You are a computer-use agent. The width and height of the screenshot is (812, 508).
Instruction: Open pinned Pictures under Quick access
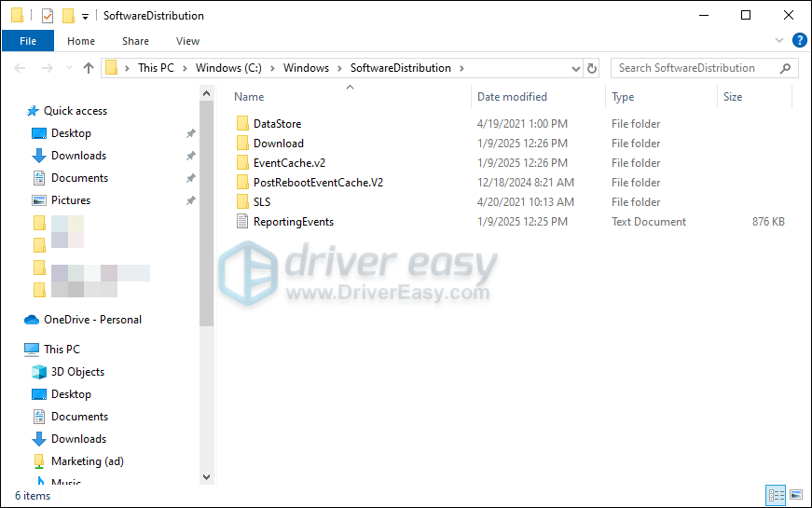point(71,200)
